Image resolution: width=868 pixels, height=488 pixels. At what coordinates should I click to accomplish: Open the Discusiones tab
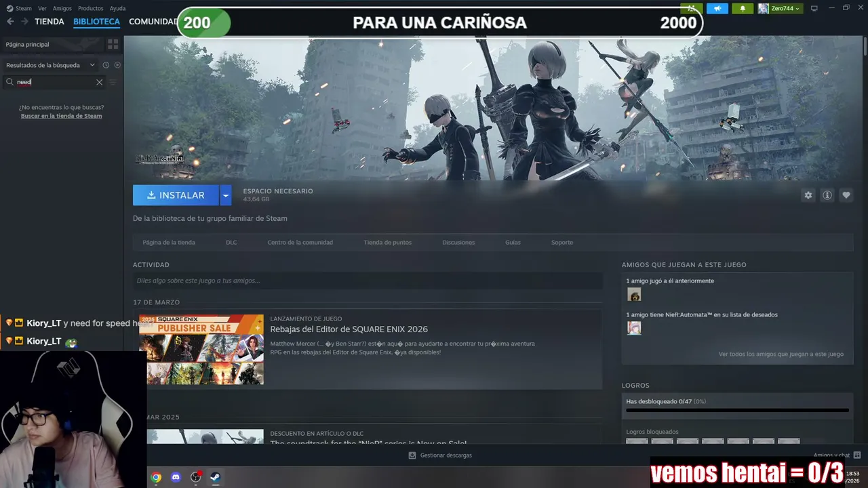[458, 242]
